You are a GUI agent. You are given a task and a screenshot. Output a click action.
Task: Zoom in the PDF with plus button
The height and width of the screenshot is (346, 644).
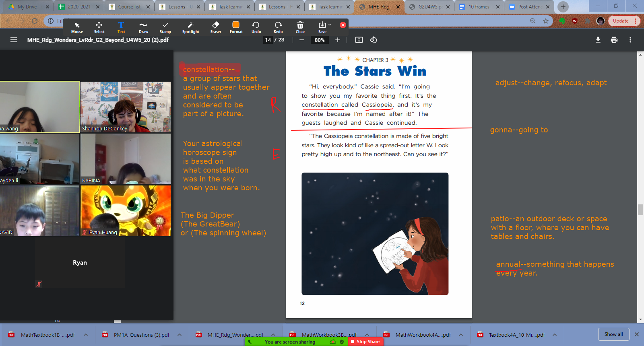tap(338, 40)
